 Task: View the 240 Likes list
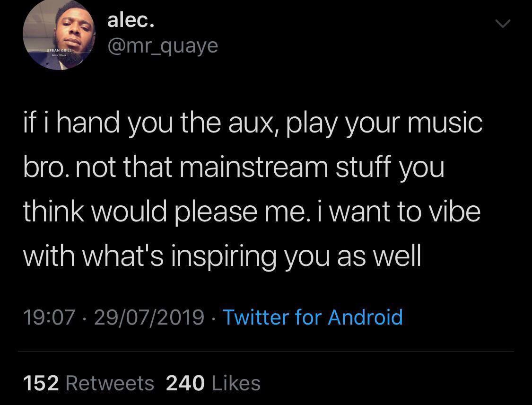coord(213,383)
